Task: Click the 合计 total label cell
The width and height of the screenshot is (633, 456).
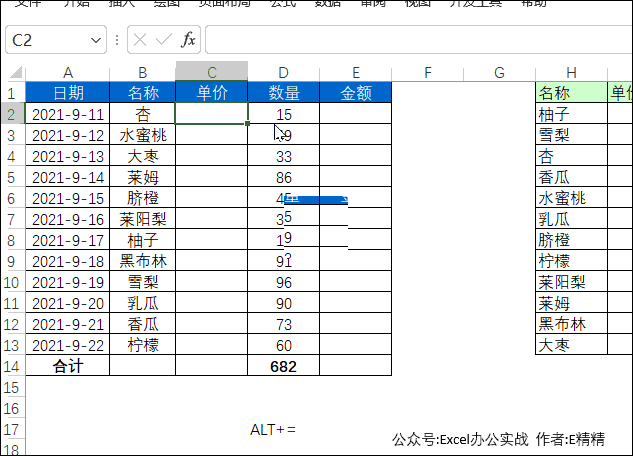Action: [x=67, y=366]
